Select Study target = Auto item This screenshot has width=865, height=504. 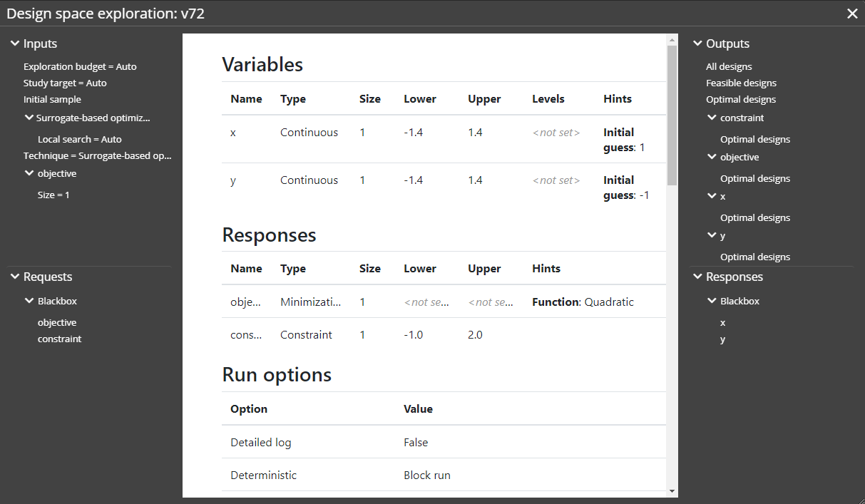pyautogui.click(x=65, y=83)
